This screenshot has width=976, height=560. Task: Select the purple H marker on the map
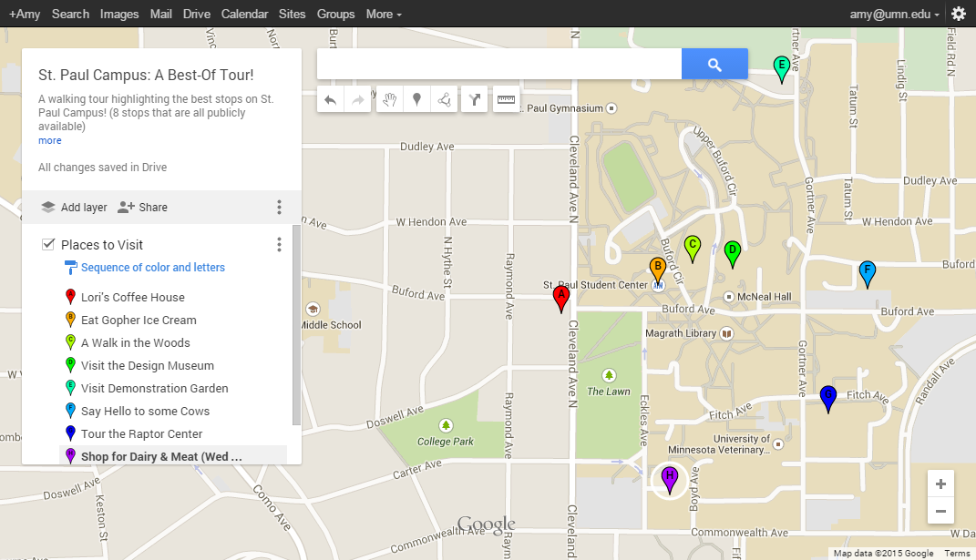[x=670, y=476]
